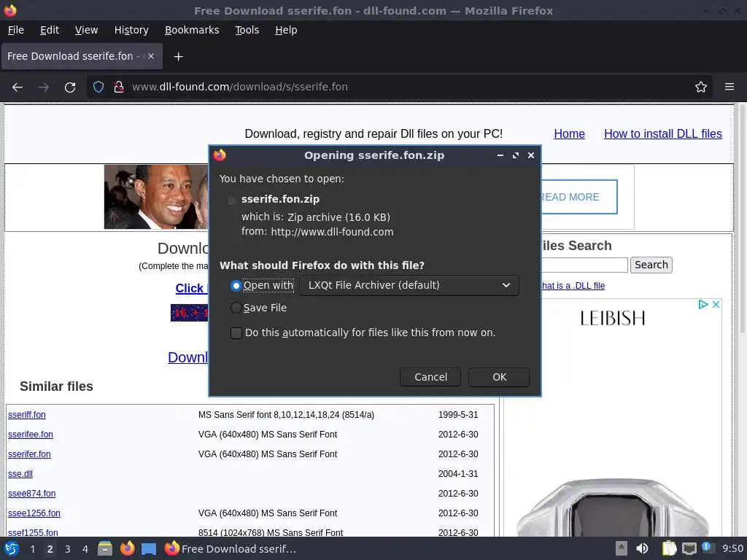Image resolution: width=747 pixels, height=560 pixels.
Task: Open the ssee1256.fon link
Action: click(x=34, y=513)
